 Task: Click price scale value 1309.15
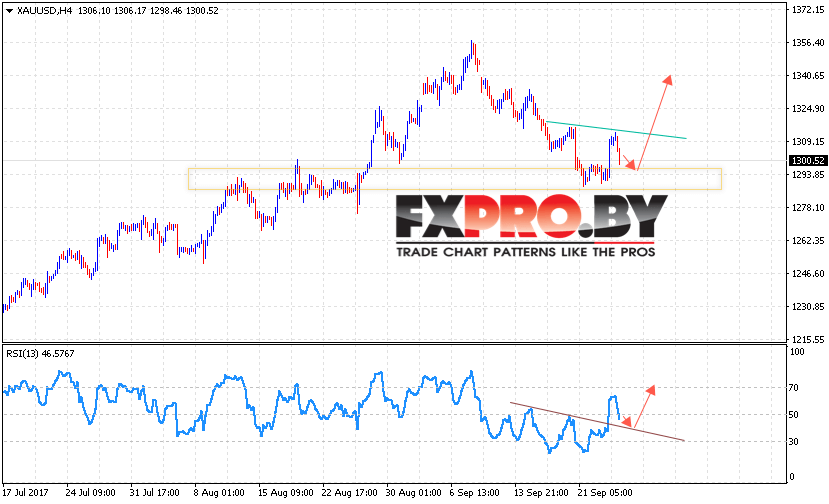point(808,141)
